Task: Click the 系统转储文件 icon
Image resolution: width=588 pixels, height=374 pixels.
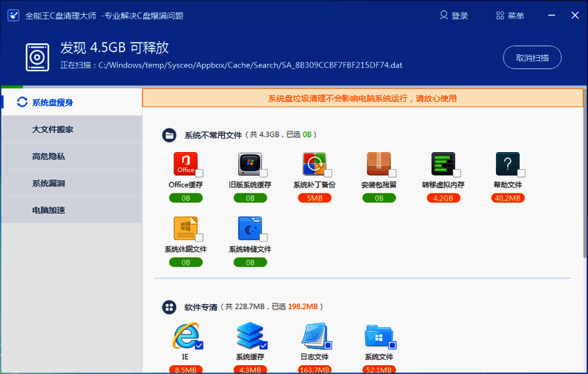Action: pyautogui.click(x=250, y=229)
